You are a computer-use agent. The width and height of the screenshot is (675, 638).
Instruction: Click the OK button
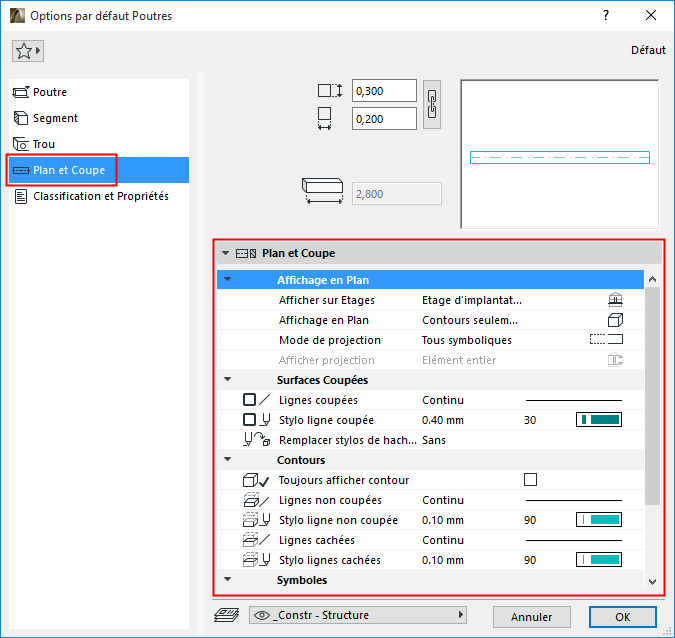point(622,617)
